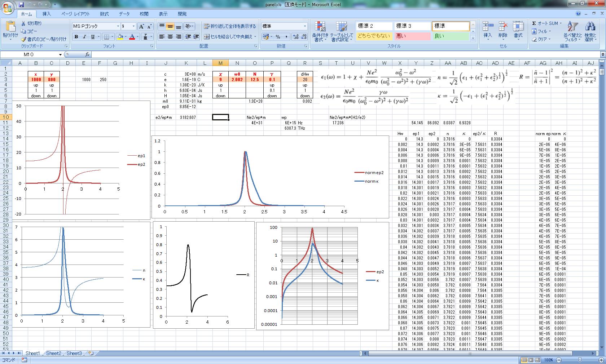Open the Sheet2 worksheet tab
Viewport: 606px width, 364px height.
(53, 353)
